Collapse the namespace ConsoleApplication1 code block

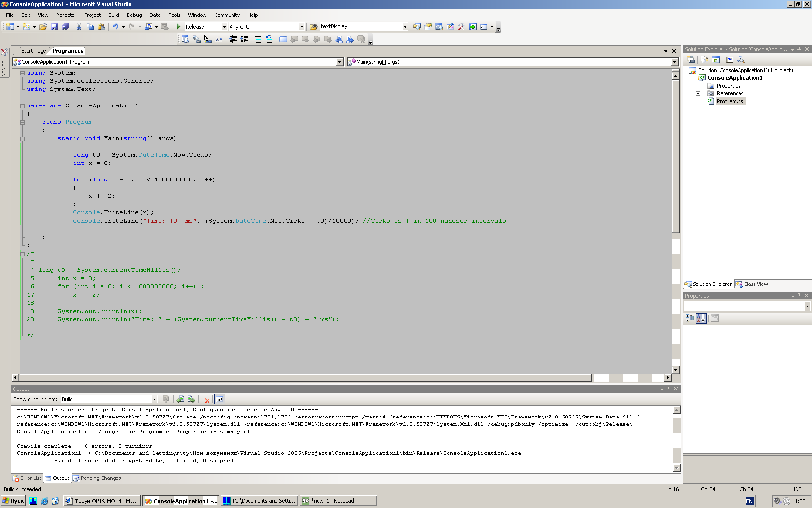pos(22,105)
